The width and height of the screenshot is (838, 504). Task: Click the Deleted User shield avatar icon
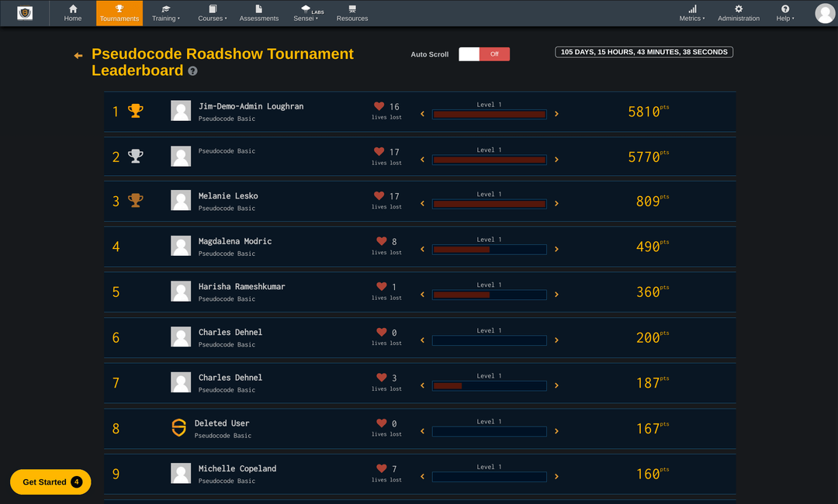(x=181, y=427)
